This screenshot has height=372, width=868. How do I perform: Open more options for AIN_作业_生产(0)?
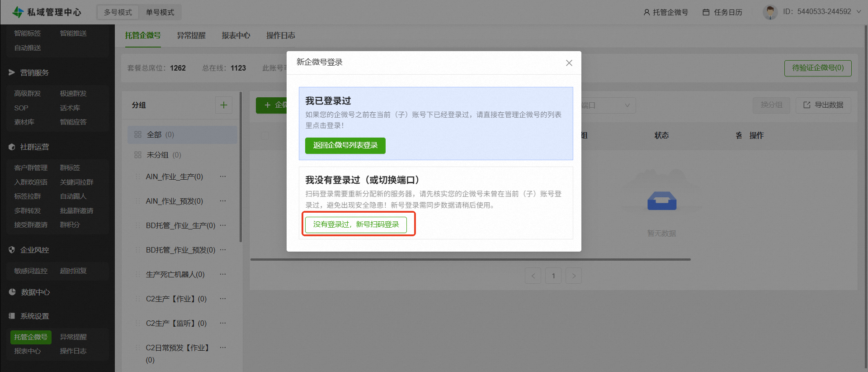(x=223, y=176)
